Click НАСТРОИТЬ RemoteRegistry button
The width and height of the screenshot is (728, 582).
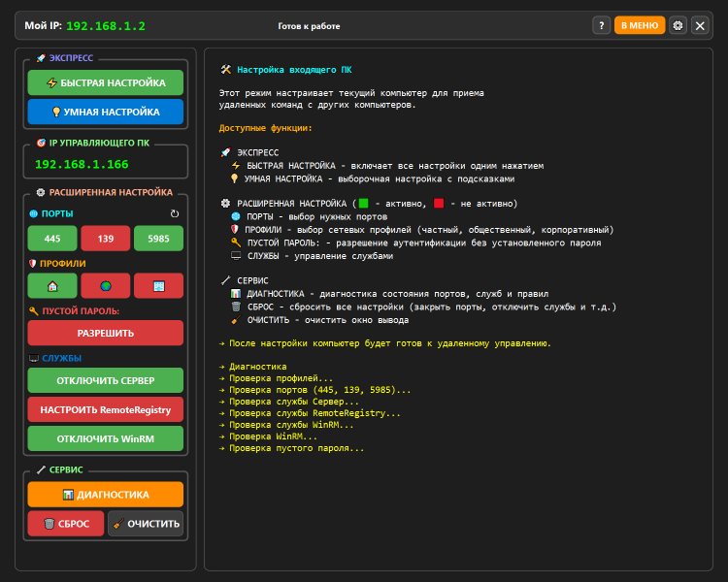coord(105,409)
